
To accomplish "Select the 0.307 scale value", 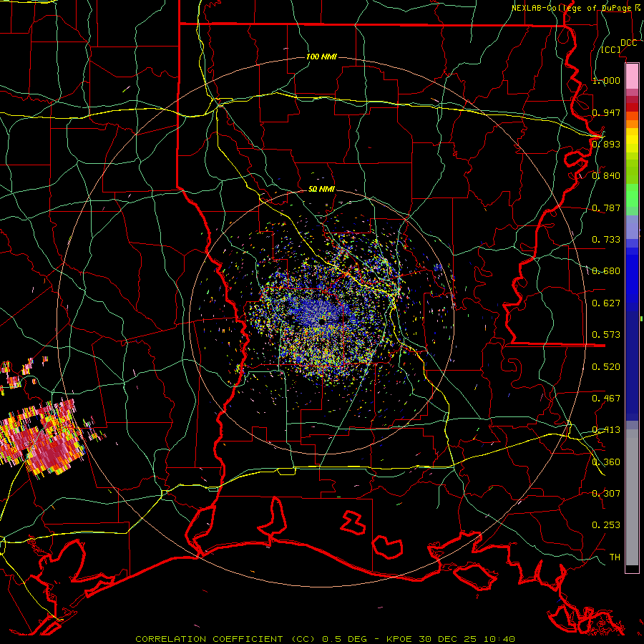I will (x=606, y=494).
